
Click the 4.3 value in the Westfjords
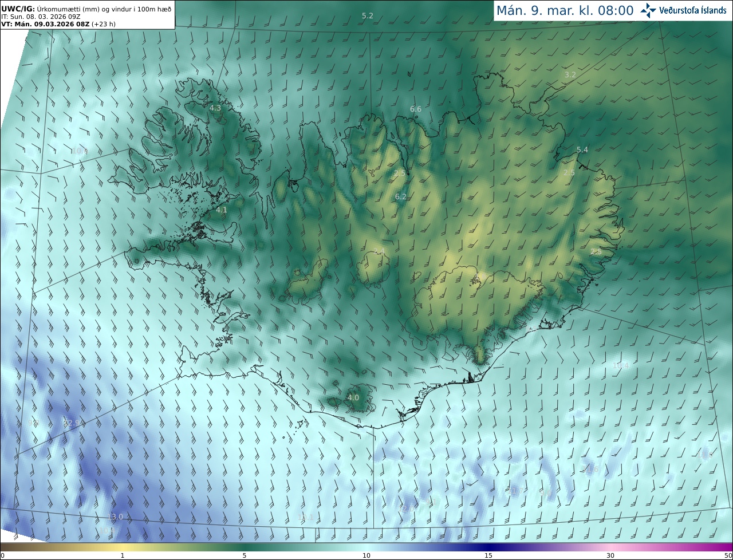[215, 108]
